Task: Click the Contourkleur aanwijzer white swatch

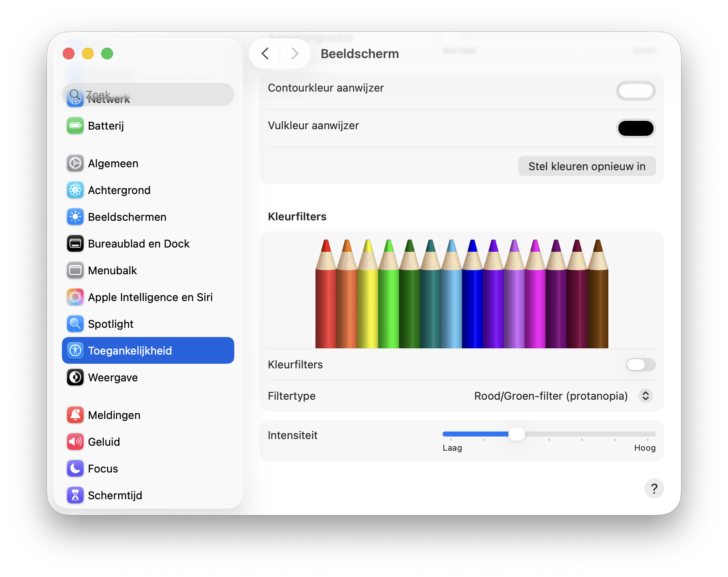Action: pyautogui.click(x=636, y=91)
